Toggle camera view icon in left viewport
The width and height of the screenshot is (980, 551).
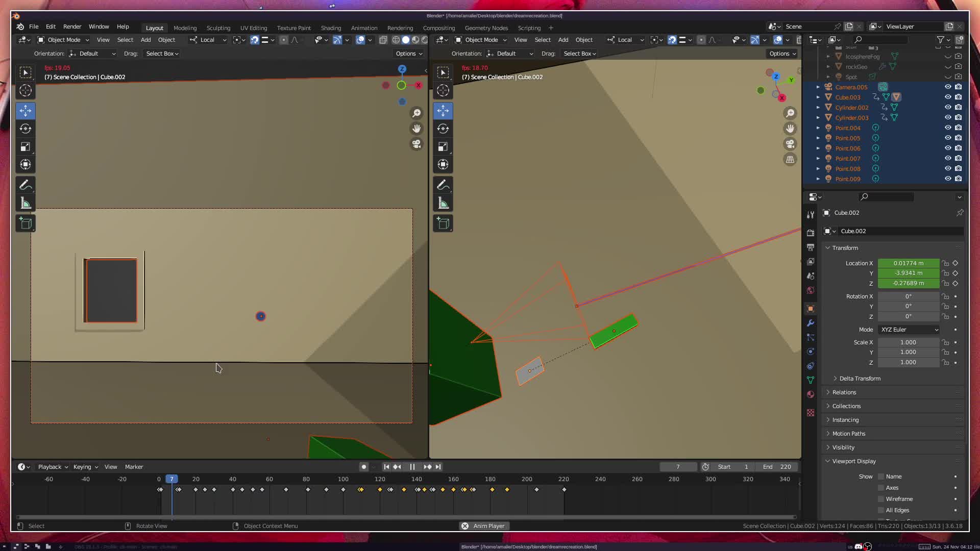[x=417, y=144]
